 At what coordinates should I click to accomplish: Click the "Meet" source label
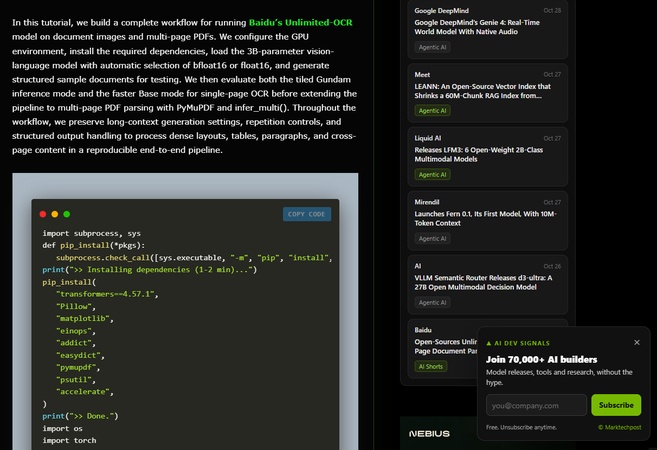tap(422, 75)
